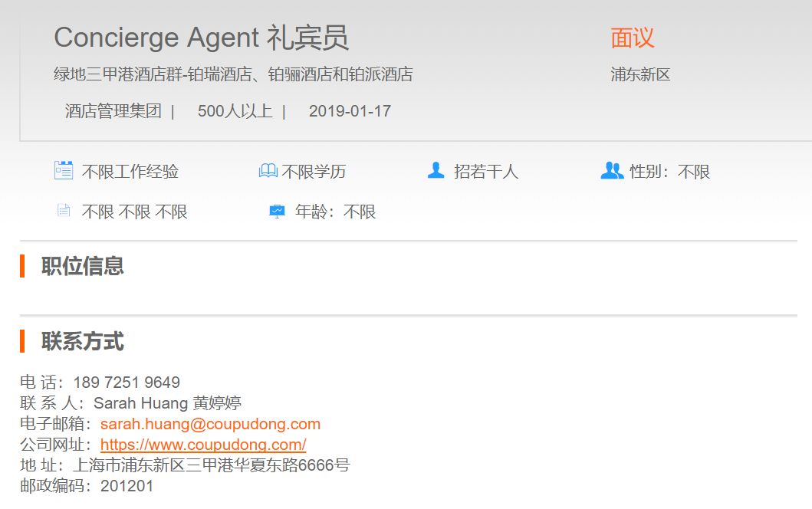Click the document icon beside 不限 不限 不限

64,211
